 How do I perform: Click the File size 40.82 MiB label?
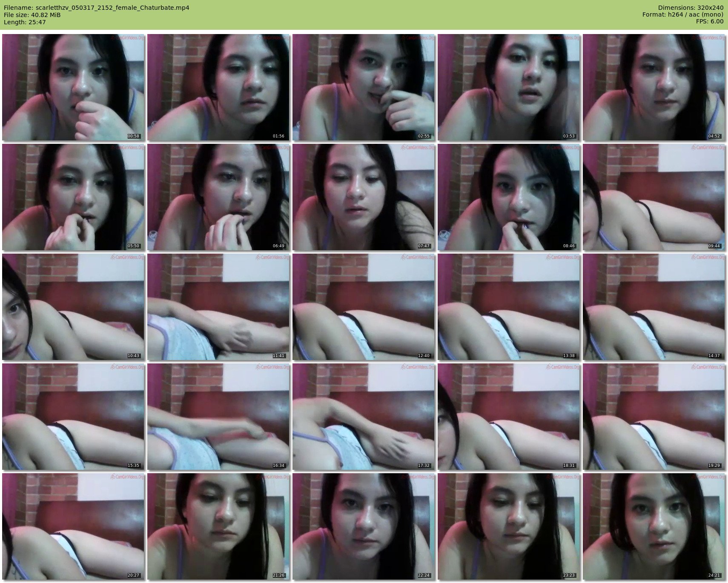click(x=32, y=15)
